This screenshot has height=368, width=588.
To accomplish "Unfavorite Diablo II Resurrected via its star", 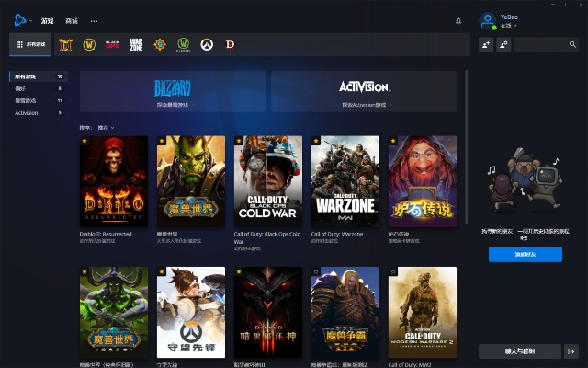I will pyautogui.click(x=85, y=141).
